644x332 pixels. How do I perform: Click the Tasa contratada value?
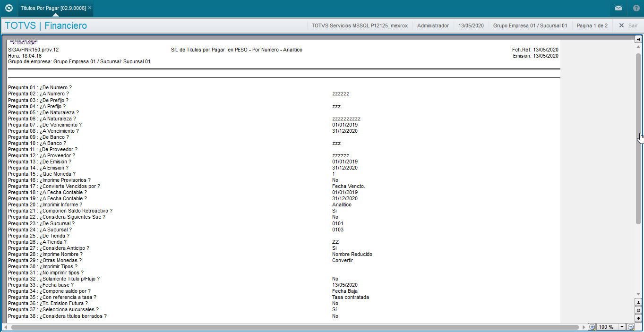pos(351,297)
